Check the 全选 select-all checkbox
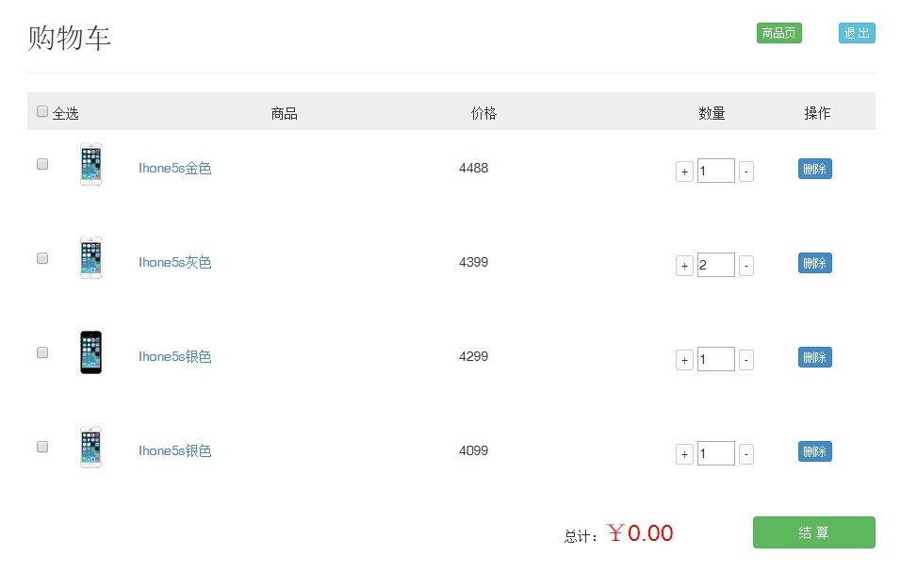 pyautogui.click(x=42, y=111)
